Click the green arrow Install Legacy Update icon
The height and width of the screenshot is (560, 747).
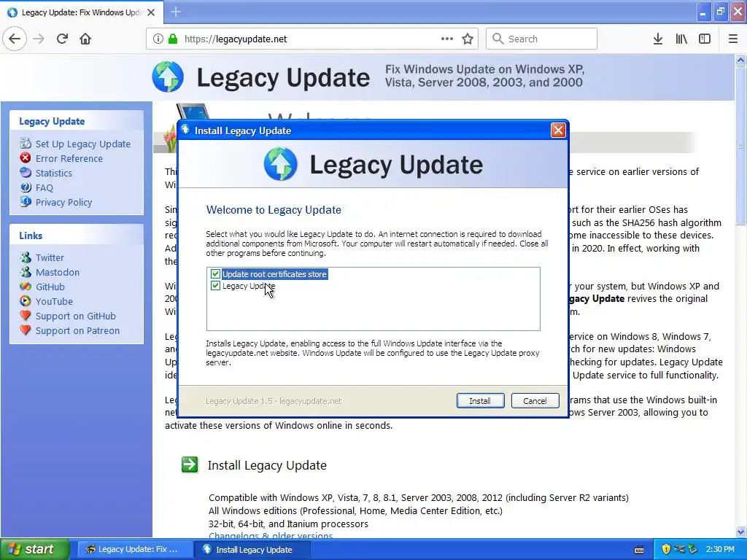(x=190, y=464)
